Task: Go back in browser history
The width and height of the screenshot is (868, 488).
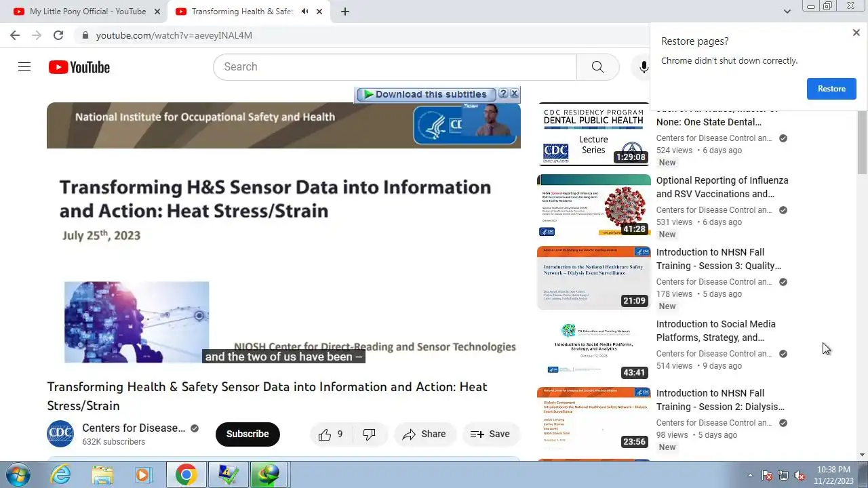Action: (15, 35)
